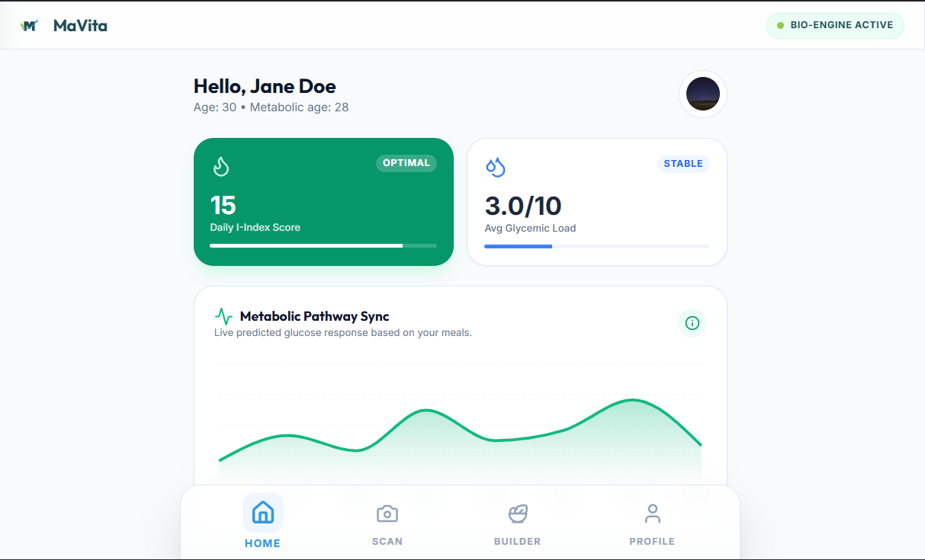Click the Avg Glycemic Load label
This screenshot has height=560, width=925.
tap(531, 228)
